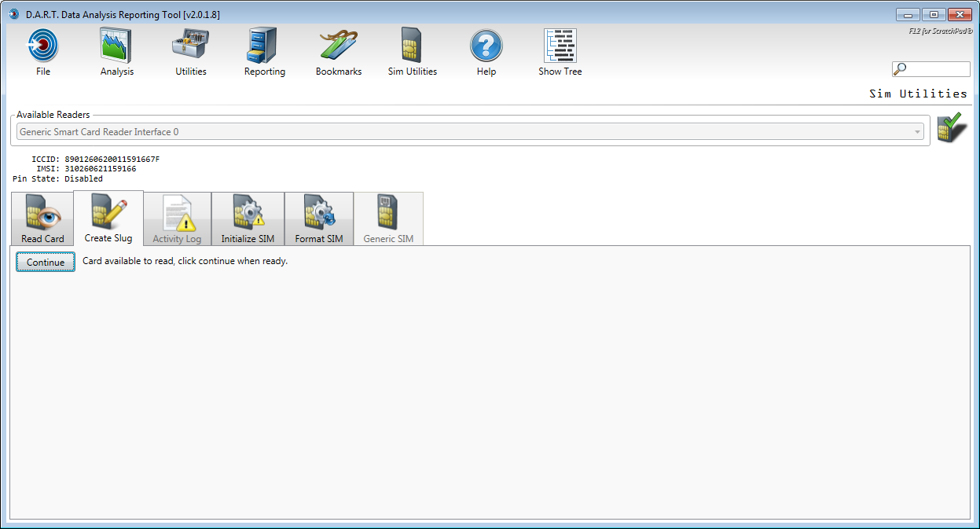The image size is (980, 529).
Task: Open Sim Utilities SIM card icon
Action: coord(413,46)
